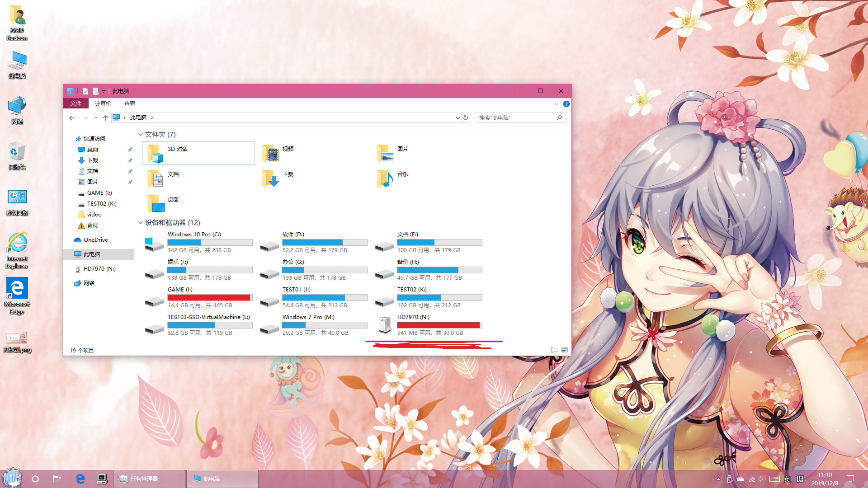Open 无标题.png desktop file

click(x=17, y=342)
